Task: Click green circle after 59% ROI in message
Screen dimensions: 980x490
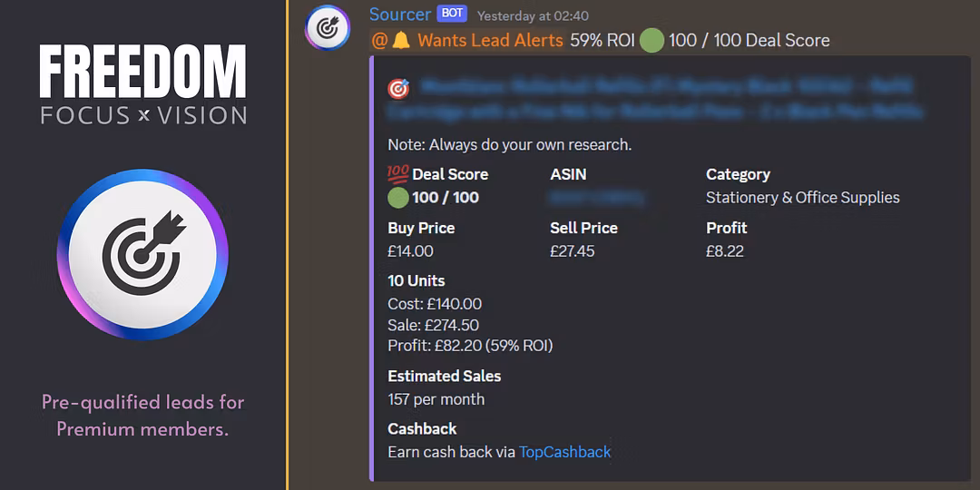Action: pos(652,41)
